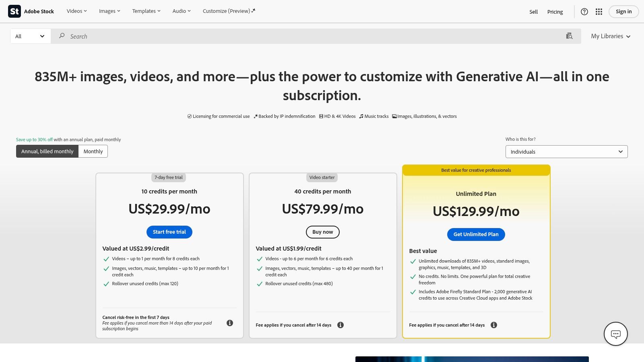The width and height of the screenshot is (644, 362).
Task: Expand the Images menu
Action: 109,11
